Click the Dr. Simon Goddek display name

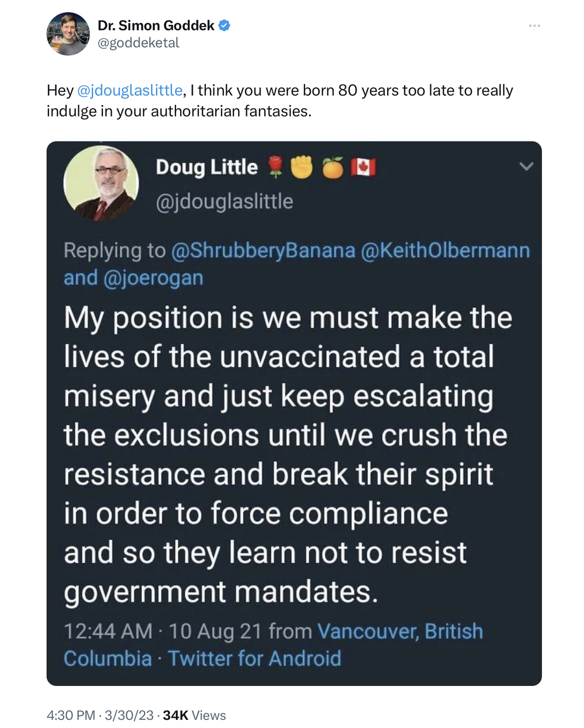[156, 25]
